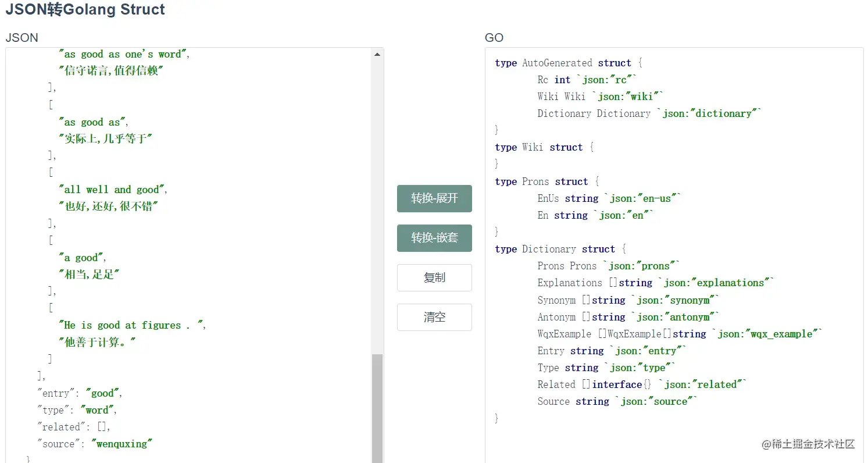Click the Antonym []string line
Viewport: 868px width, 463px height.
(x=628, y=317)
